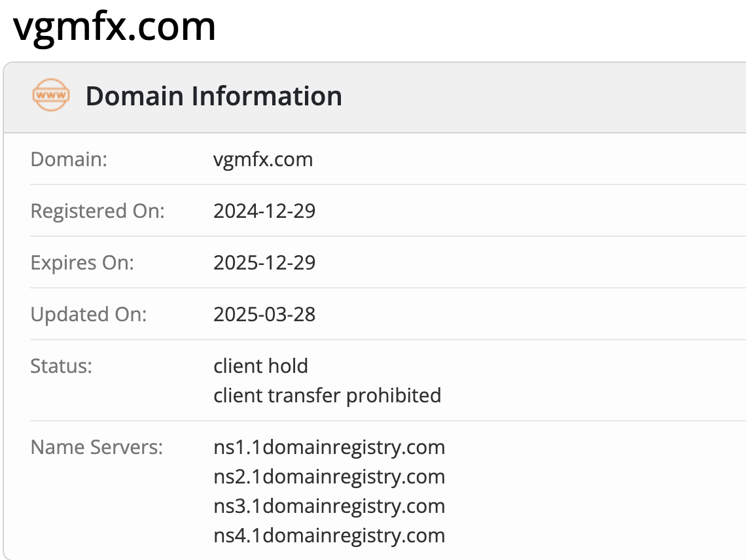Click the Updated On: label
The height and width of the screenshot is (560, 746).
[x=88, y=314]
